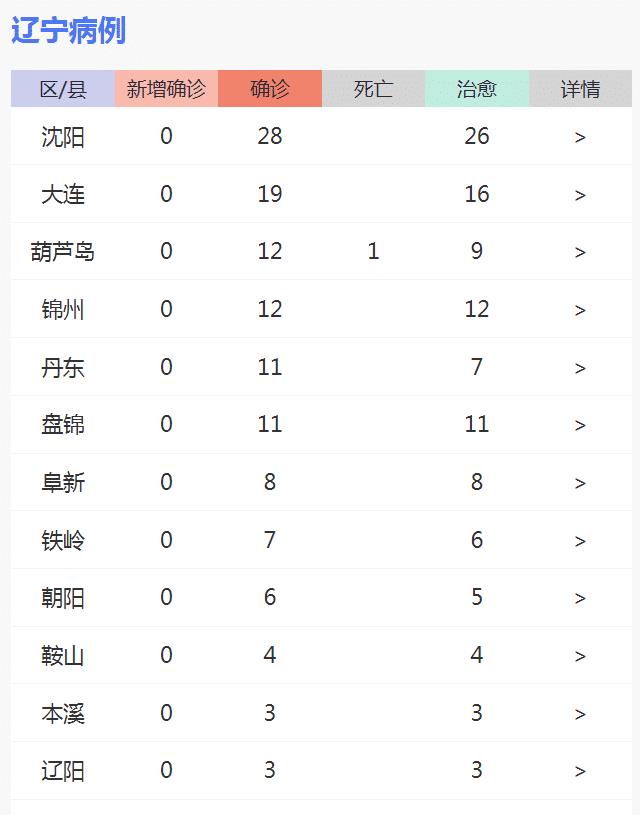
Task: Click the 区/县 header cell
Action: click(x=60, y=88)
